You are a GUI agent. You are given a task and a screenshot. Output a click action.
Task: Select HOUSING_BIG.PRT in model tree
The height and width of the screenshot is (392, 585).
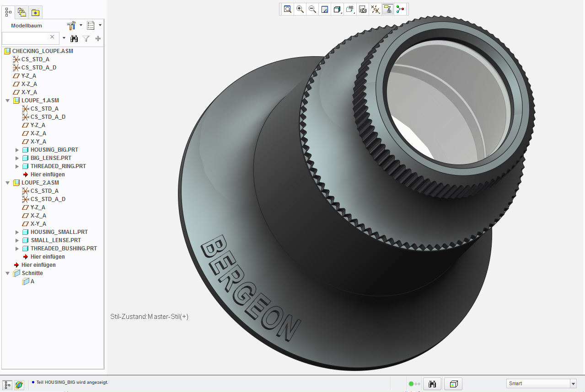[54, 150]
